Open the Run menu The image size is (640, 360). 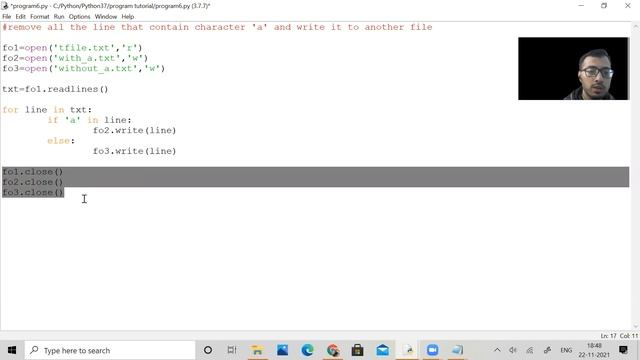tap(59, 17)
